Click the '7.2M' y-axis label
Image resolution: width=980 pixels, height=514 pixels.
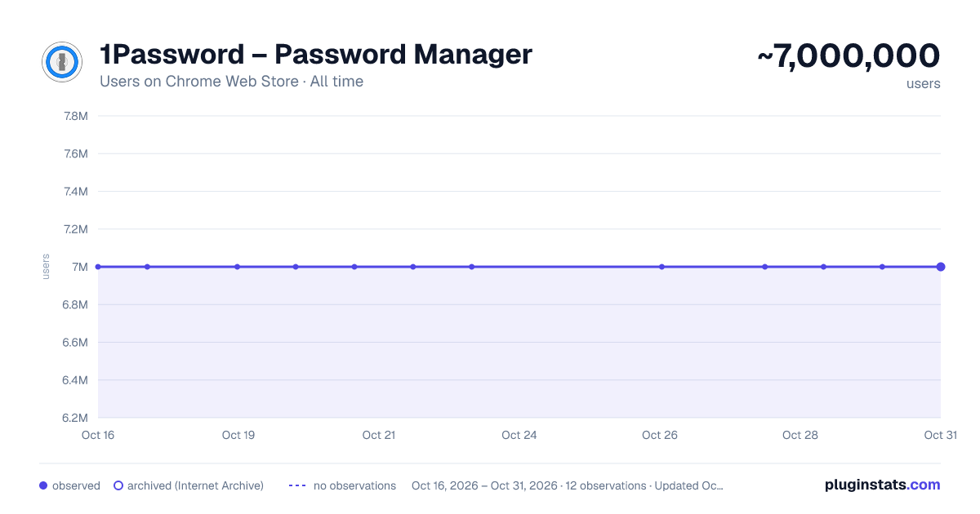click(75, 229)
